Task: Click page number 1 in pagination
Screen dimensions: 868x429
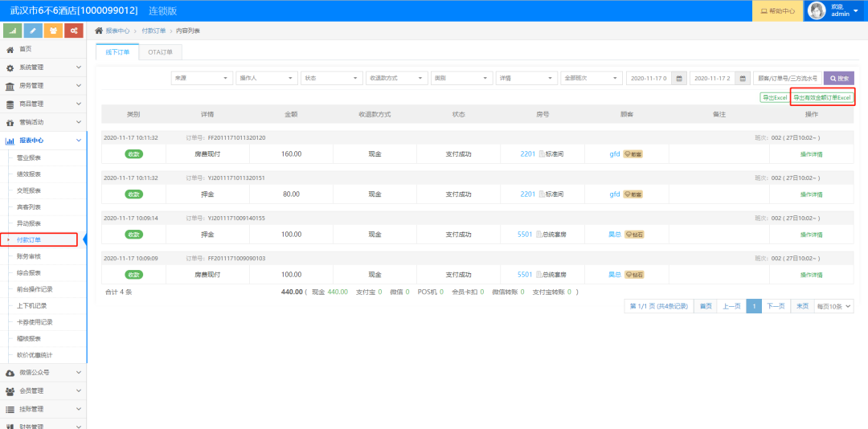Action: click(x=754, y=306)
